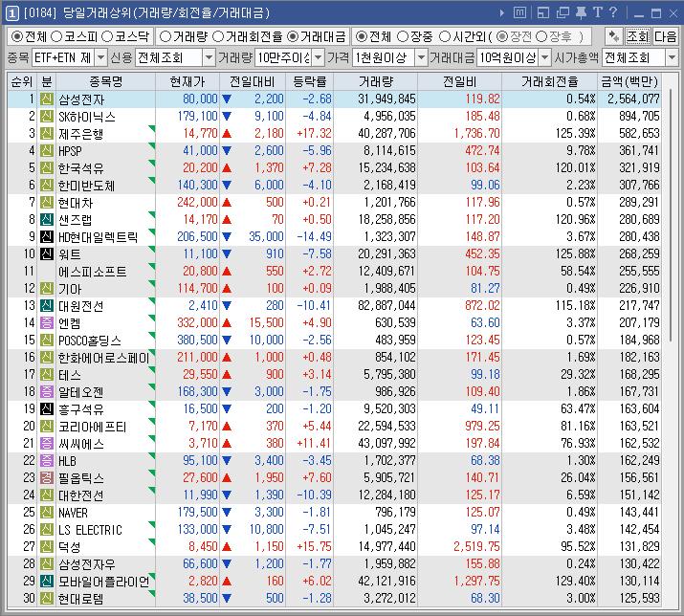684x616 pixels.
Task: Select the POSCO홀딩스 stock name
Action: coord(90,341)
